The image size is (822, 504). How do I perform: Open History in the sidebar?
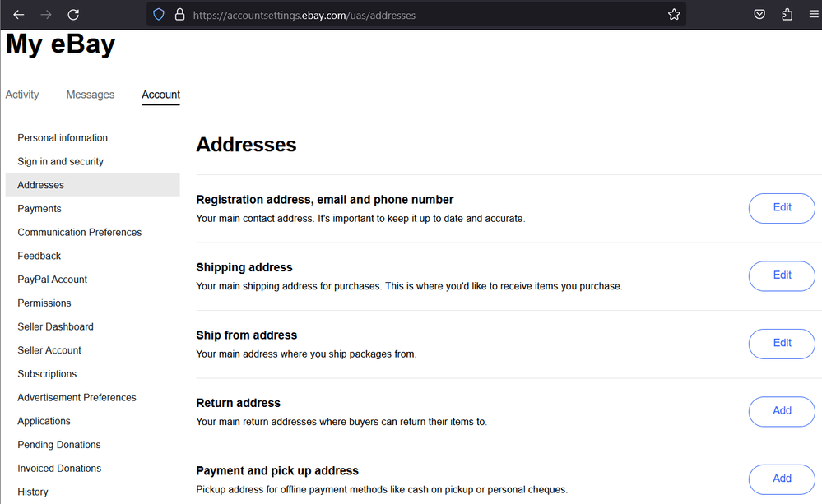tap(33, 492)
